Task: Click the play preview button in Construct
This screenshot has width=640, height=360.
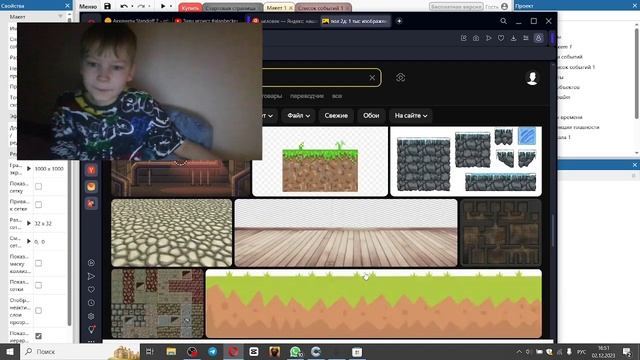Action: click(x=163, y=6)
